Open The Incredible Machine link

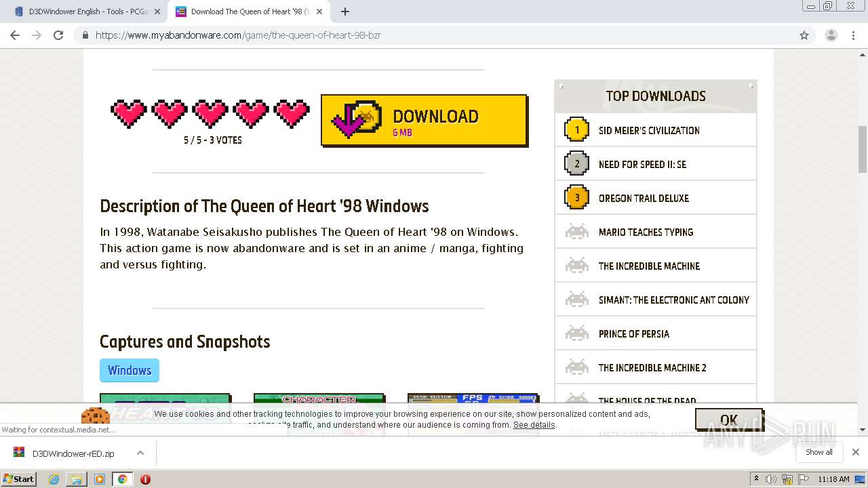(649, 266)
